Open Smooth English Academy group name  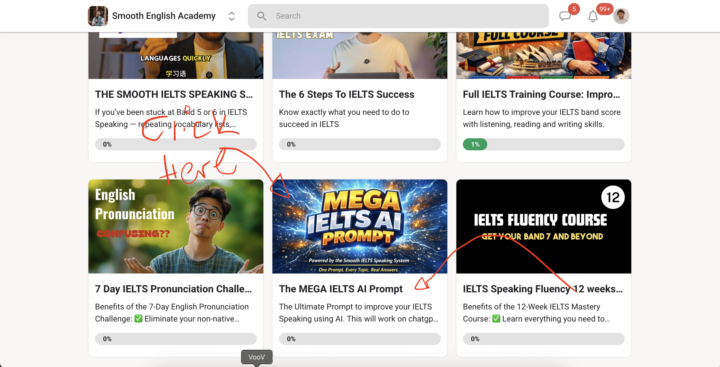(x=163, y=16)
